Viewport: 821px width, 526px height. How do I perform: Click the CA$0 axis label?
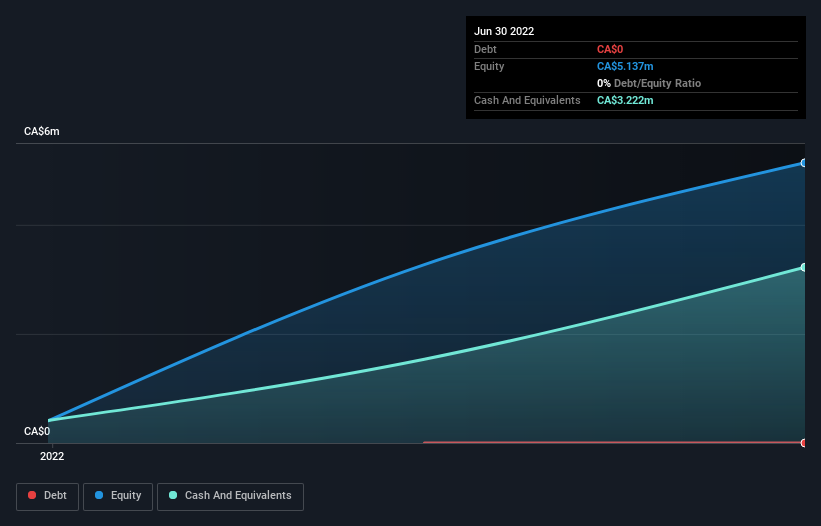pyautogui.click(x=37, y=431)
